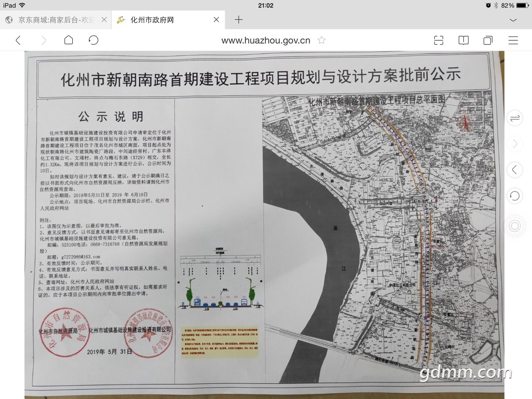Go back using toolbar back arrow
The width and height of the screenshot is (532, 399).
point(18,40)
